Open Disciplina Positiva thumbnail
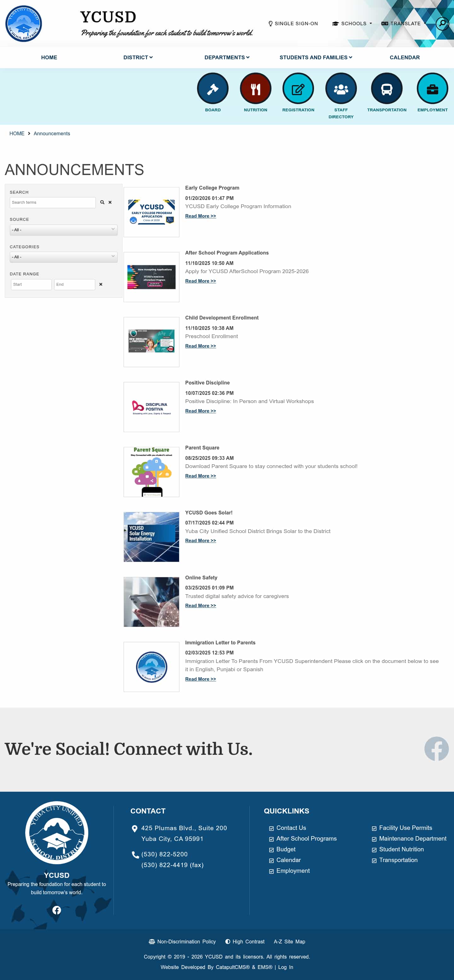The height and width of the screenshot is (980, 454). point(151,407)
